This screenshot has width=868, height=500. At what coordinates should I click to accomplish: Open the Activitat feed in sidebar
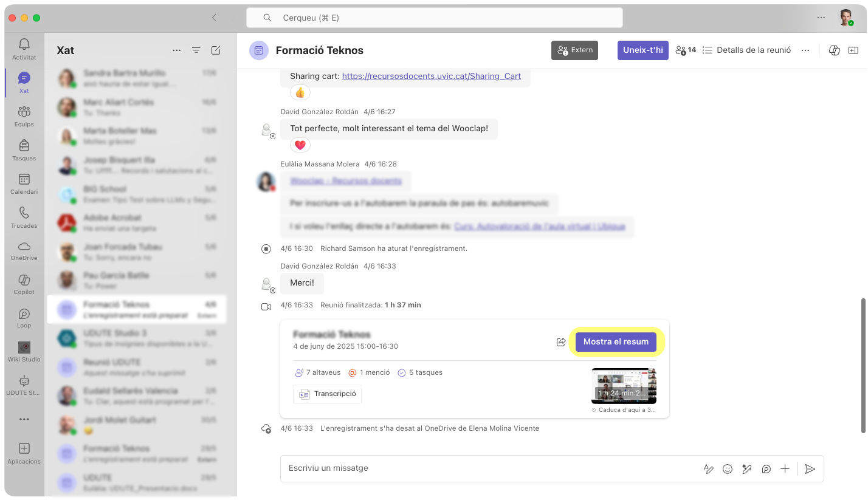pos(24,49)
